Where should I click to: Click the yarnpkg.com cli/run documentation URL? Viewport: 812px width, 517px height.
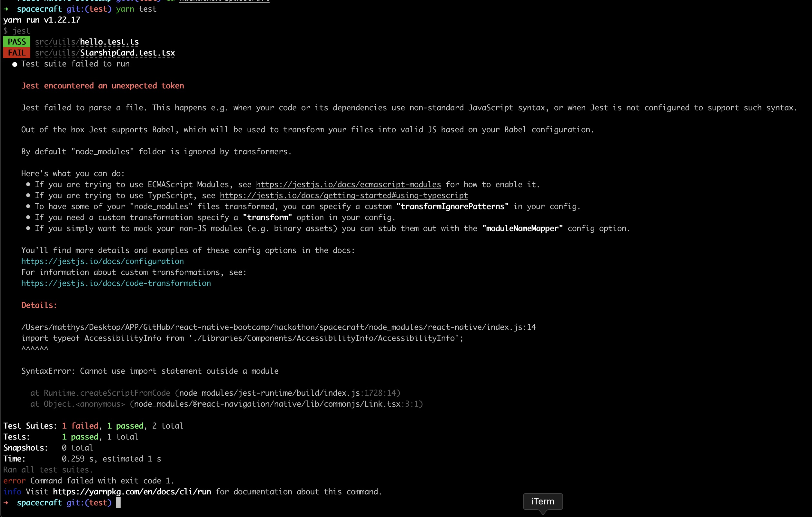coord(132,492)
